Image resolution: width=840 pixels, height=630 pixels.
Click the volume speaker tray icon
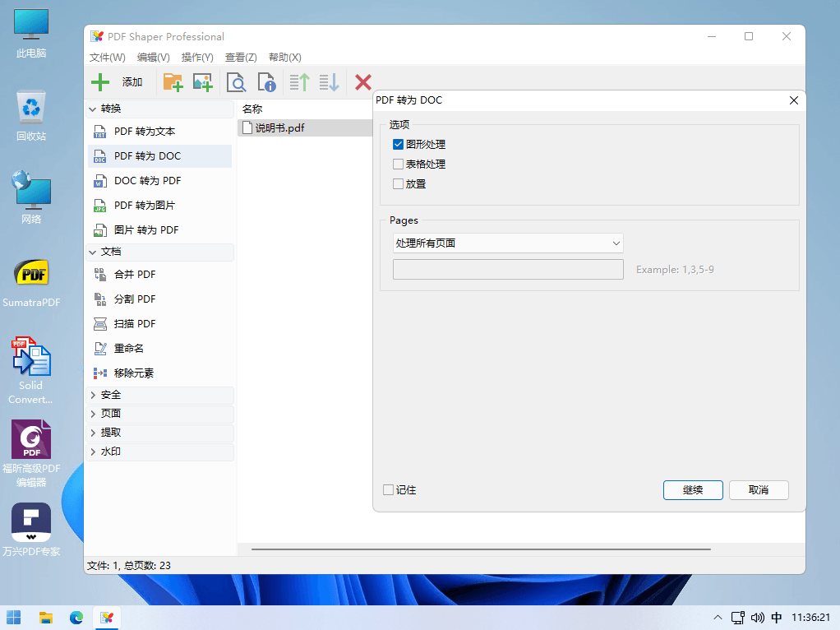click(x=758, y=618)
